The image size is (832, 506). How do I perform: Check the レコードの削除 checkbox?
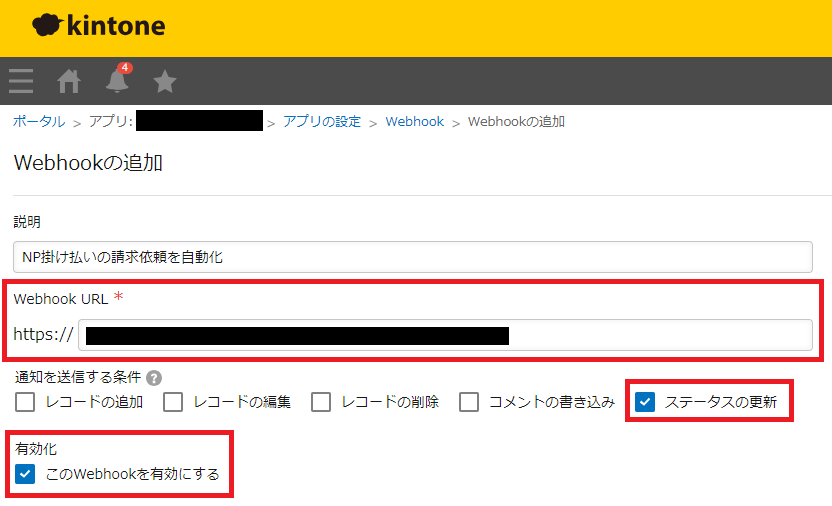(321, 402)
